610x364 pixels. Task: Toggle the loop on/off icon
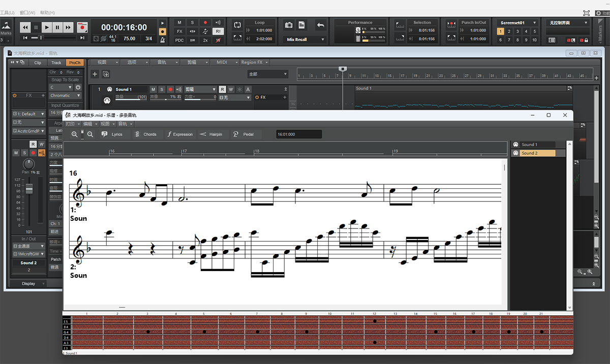[237, 24]
